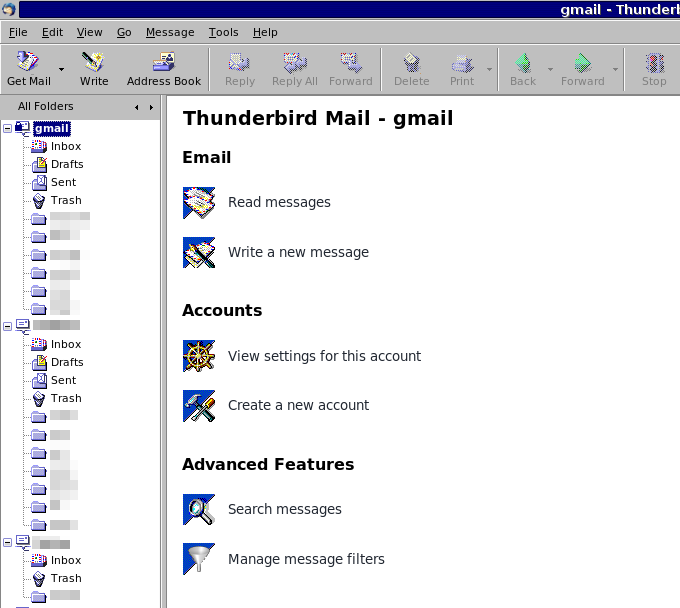Open the Edit menu
Screen dimensions: 680x608
(52, 32)
